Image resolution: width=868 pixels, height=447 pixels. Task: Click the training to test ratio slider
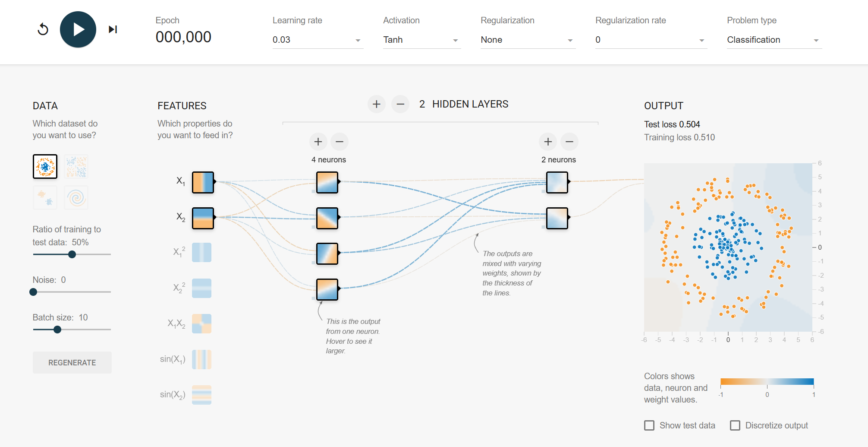[x=72, y=254]
